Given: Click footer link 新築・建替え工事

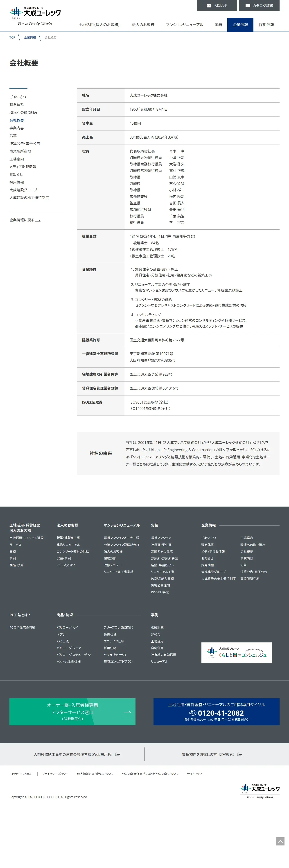Looking at the screenshot, I should (68, 538).
